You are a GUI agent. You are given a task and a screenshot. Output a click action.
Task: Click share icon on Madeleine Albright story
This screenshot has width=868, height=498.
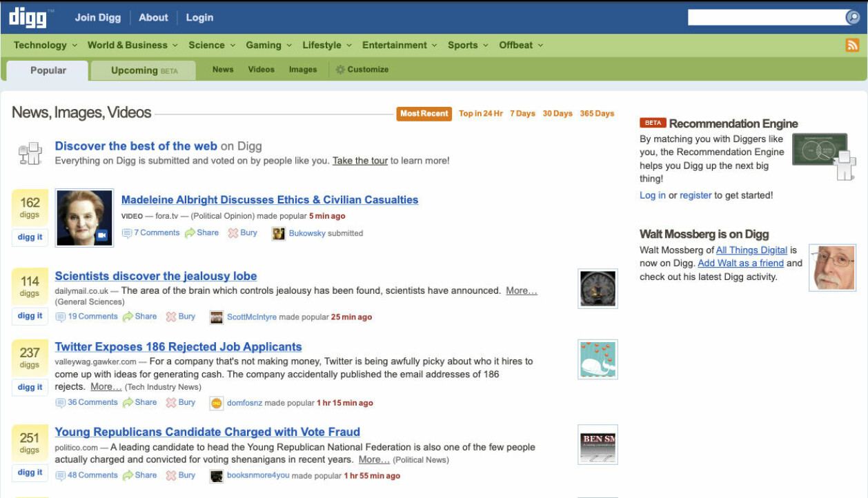pyautogui.click(x=190, y=233)
